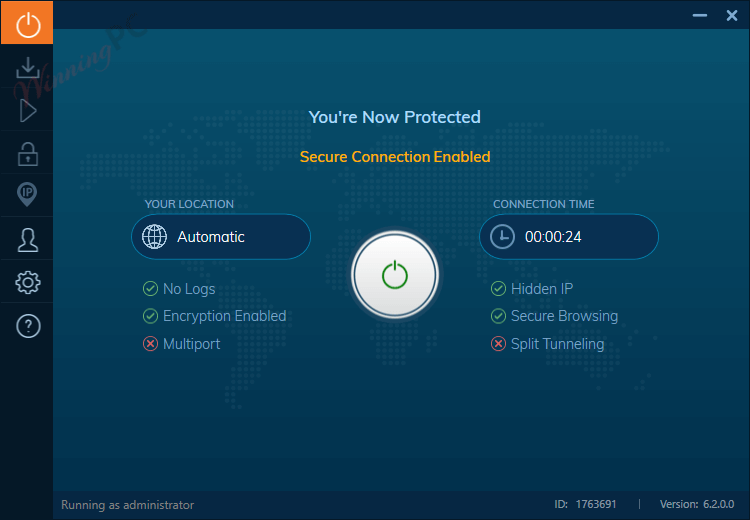Open the Automatic location selector
This screenshot has width=750, height=520.
221,237
